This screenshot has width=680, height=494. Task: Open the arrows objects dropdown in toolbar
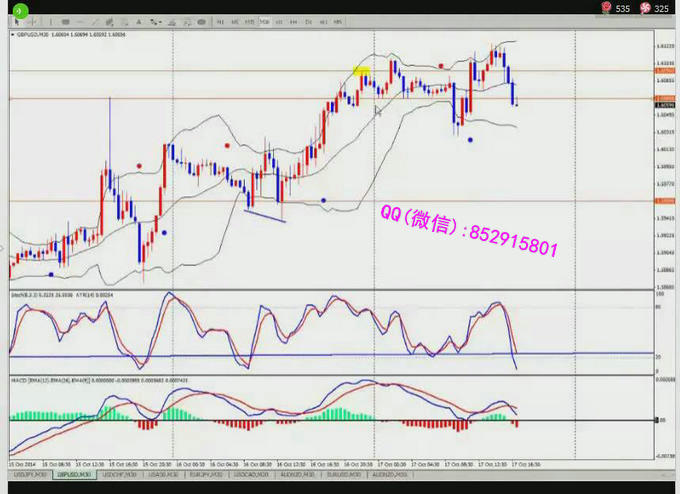(155, 21)
